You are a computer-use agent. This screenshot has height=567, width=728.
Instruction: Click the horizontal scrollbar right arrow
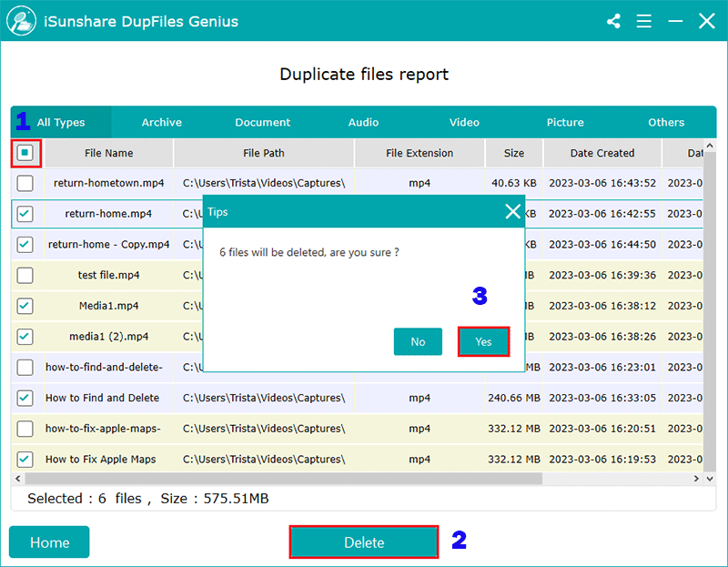tap(697, 479)
